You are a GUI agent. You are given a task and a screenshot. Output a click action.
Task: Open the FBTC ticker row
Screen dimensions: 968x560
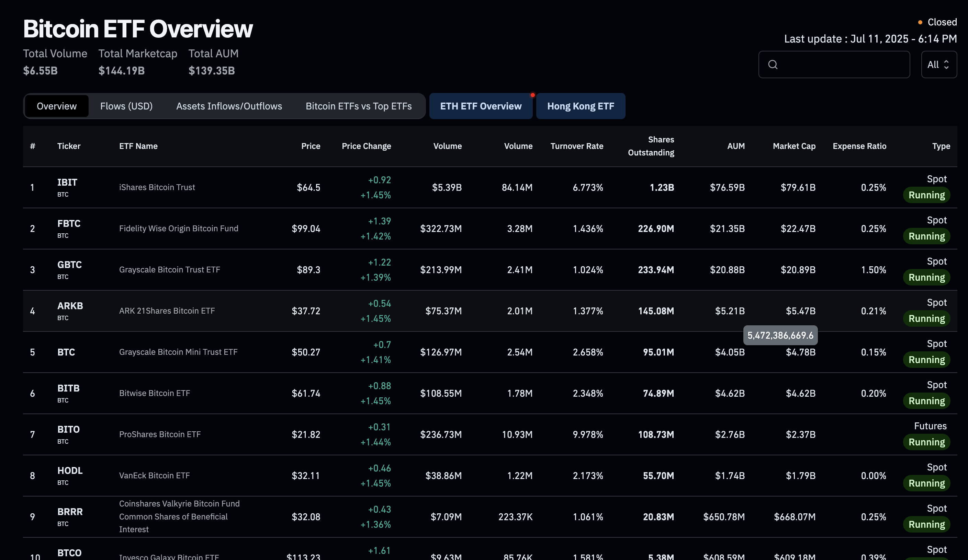click(69, 223)
